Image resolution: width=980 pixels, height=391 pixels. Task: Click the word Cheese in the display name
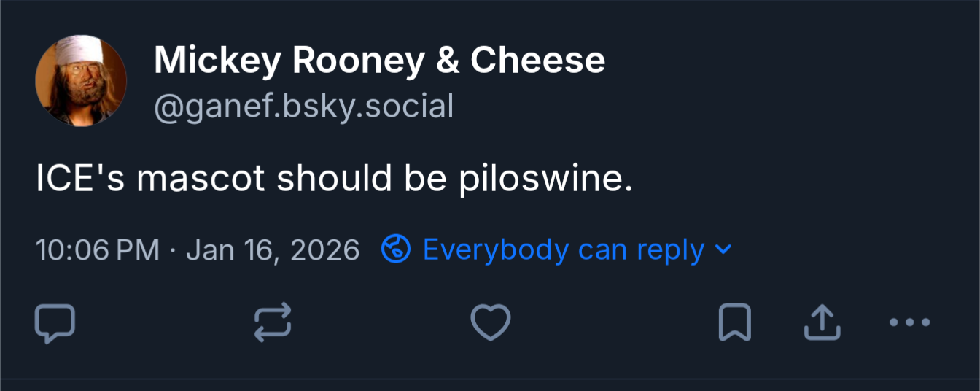[x=537, y=61]
